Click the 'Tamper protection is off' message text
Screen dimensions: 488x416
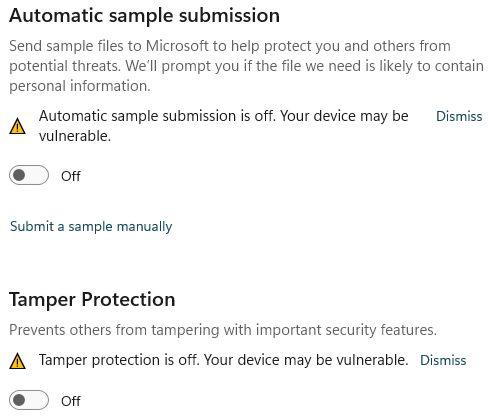click(223, 360)
